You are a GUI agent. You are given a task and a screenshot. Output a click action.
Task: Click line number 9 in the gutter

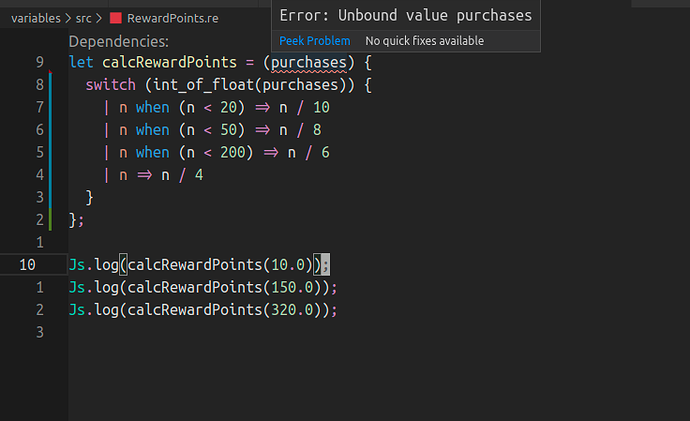click(x=39, y=63)
